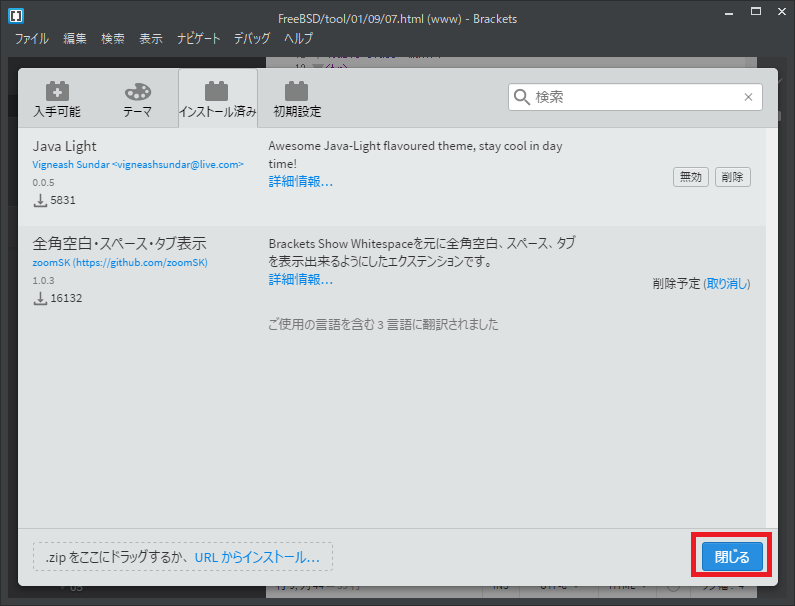
Task: Disable Java Light with 無効 button
Action: click(x=691, y=177)
